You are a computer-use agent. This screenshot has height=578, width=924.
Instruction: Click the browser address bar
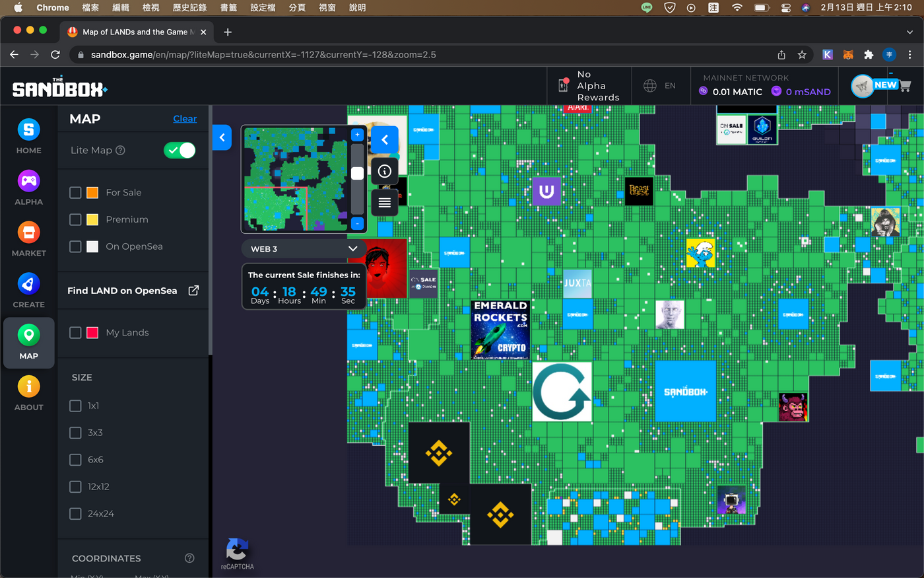(x=422, y=55)
